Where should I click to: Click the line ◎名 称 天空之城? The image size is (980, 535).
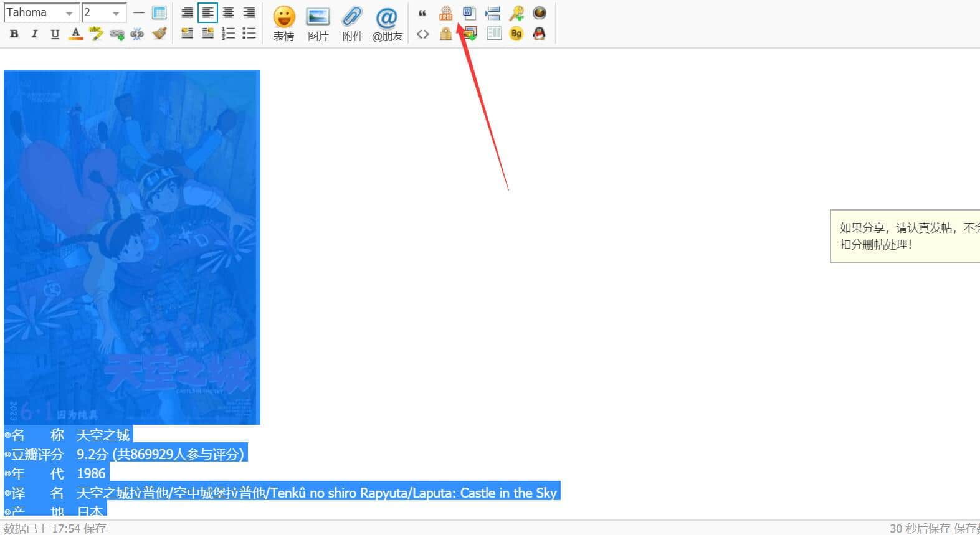(x=67, y=435)
